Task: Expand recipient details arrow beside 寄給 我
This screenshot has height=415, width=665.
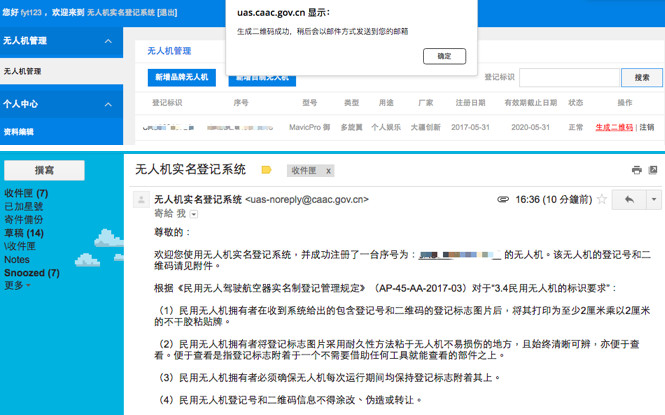Action: pos(194,214)
